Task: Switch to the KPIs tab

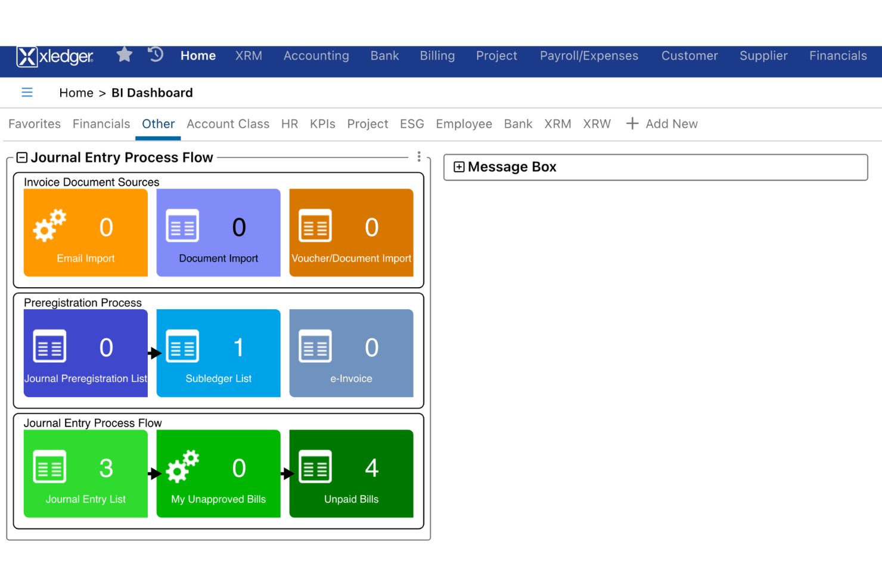Action: pos(322,124)
